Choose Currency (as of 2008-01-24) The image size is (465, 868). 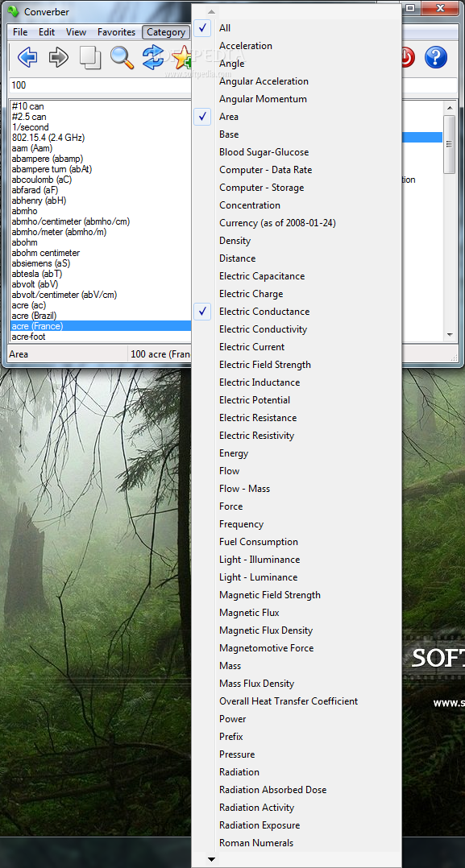[x=297, y=223]
